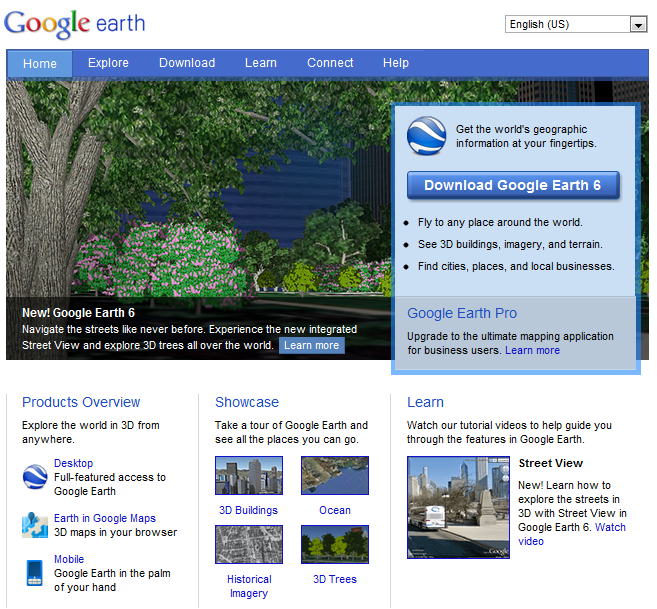Open the Products Overview heading
657x609 pixels.
81,402
